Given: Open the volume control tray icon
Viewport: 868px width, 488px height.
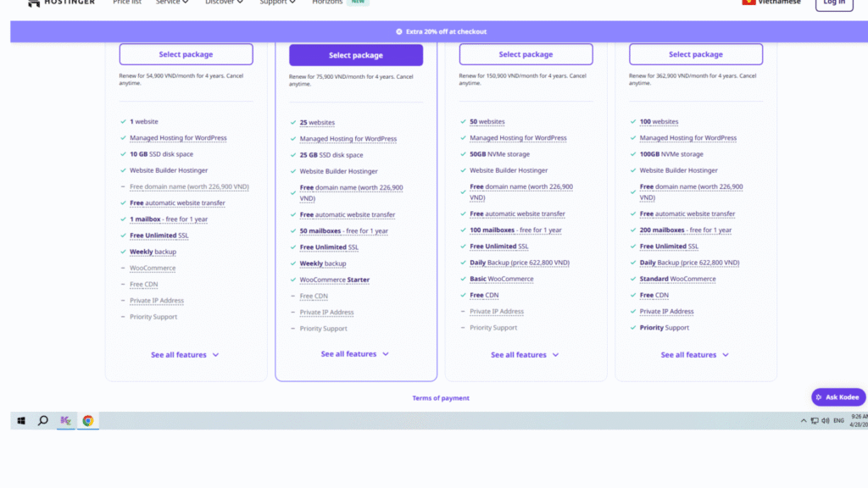Looking at the screenshot, I should pos(826,421).
